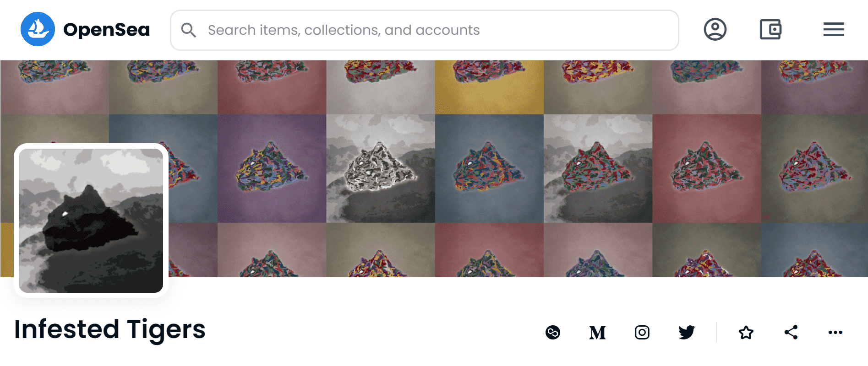
Task: Click the purple-background tiger in banner's middle row
Action: click(x=272, y=168)
